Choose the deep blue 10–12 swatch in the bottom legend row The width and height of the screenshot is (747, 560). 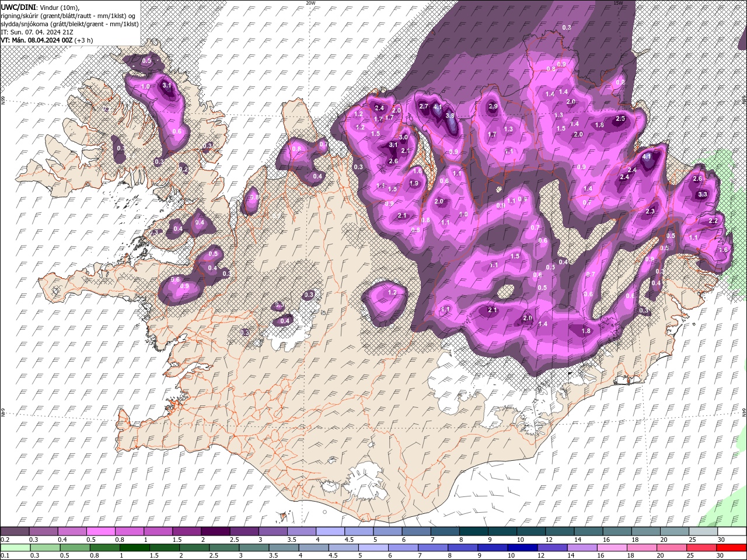pos(522,547)
